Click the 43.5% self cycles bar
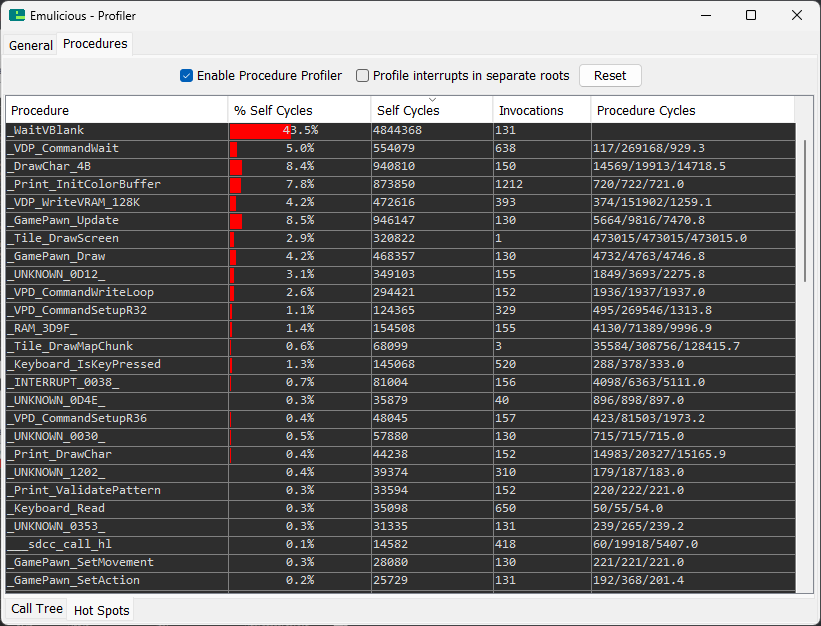 tap(260, 131)
